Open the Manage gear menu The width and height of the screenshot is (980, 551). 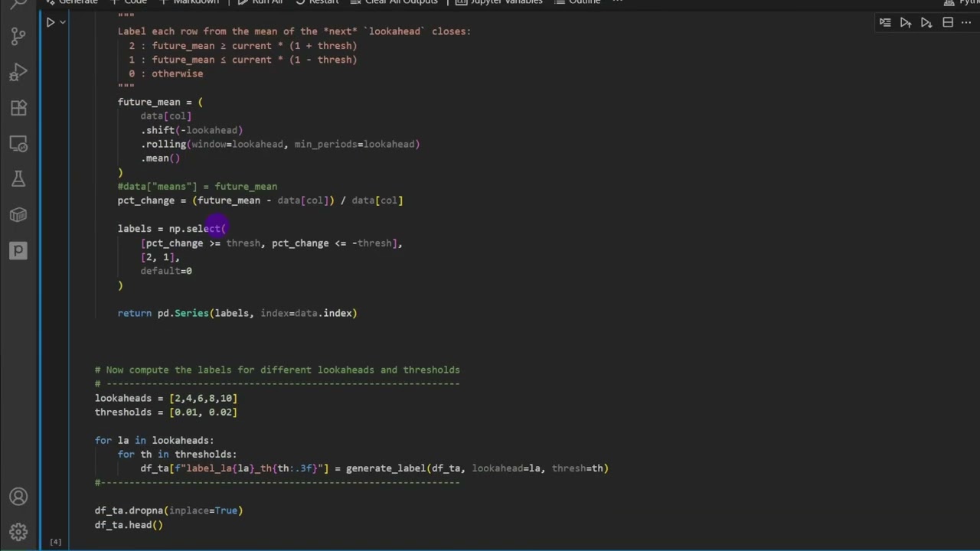click(18, 533)
